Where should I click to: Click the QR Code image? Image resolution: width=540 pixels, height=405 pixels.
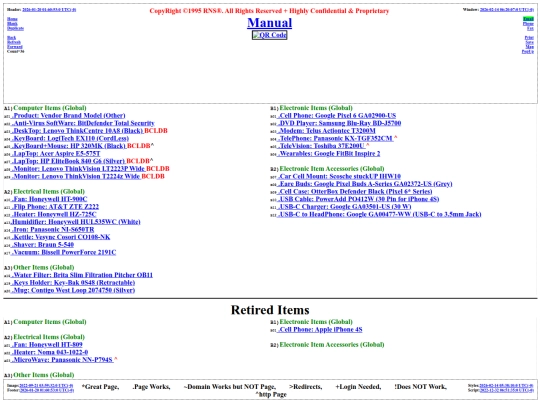[269, 35]
